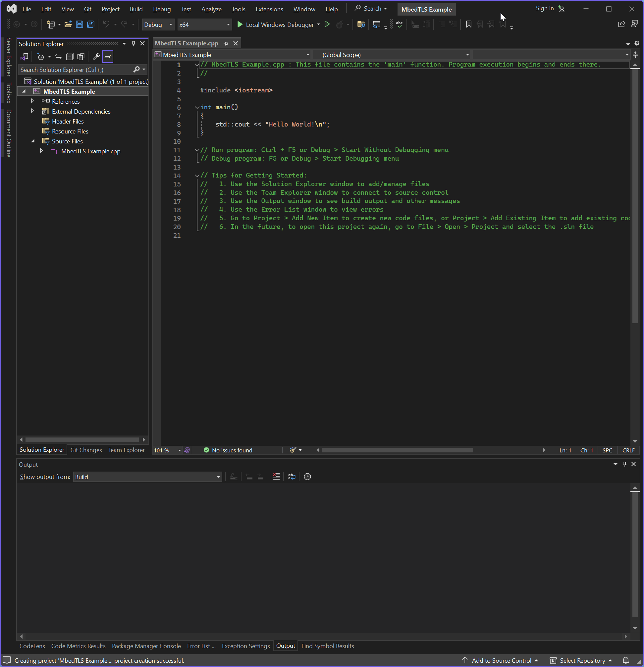The height and width of the screenshot is (667, 644).
Task: Switch to the Git Changes tab
Action: pos(86,450)
